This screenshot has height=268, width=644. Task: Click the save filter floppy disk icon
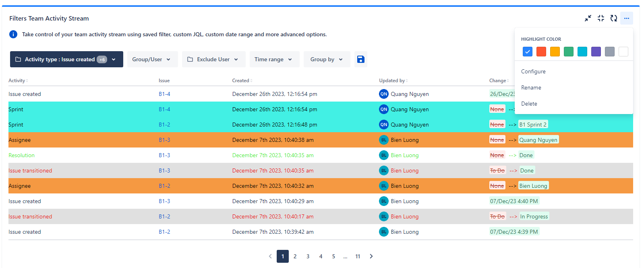360,59
